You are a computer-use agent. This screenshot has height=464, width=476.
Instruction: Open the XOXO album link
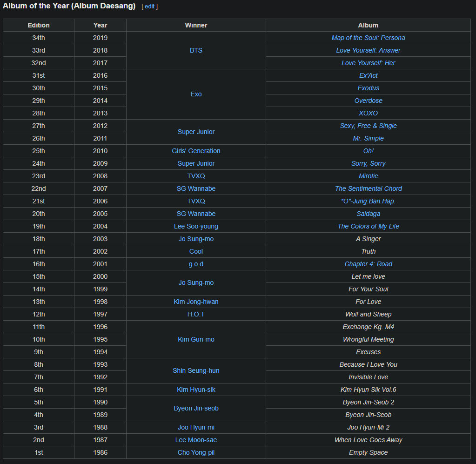(368, 113)
